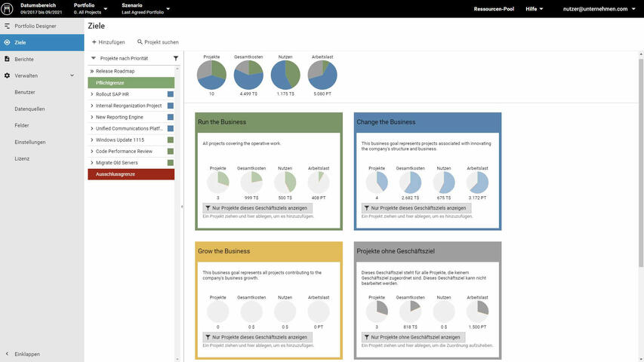This screenshot has height=362, width=644.
Task: Click the company logo icon in the top bar
Action: click(x=8, y=8)
